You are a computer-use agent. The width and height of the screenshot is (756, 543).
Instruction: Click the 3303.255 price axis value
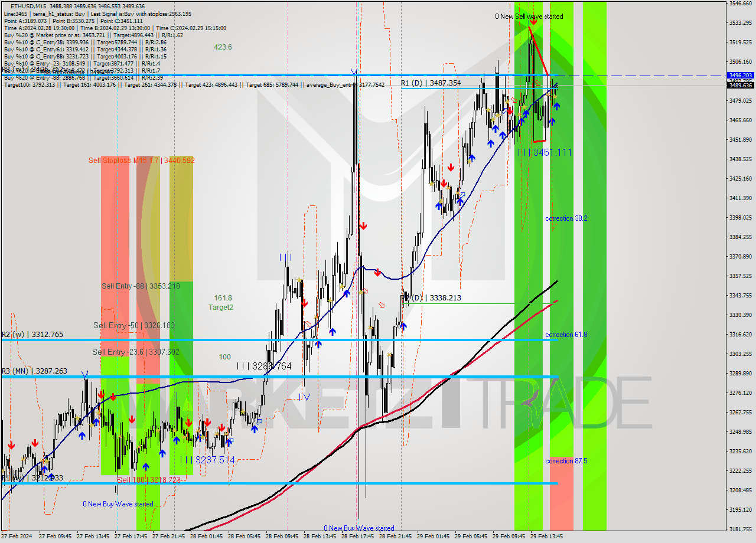(741, 354)
